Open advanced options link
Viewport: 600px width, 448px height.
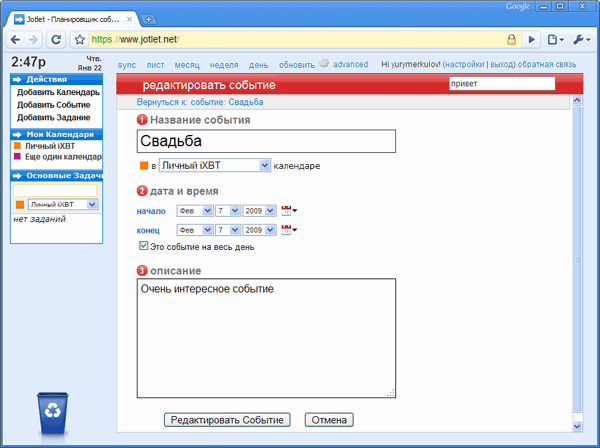point(351,64)
